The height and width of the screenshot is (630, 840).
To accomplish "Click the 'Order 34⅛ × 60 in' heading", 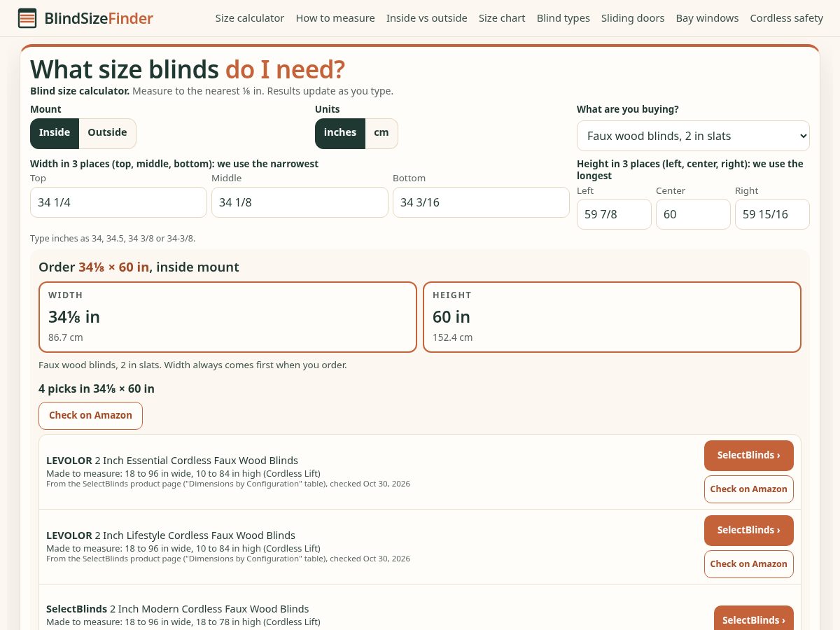I will click(x=139, y=267).
